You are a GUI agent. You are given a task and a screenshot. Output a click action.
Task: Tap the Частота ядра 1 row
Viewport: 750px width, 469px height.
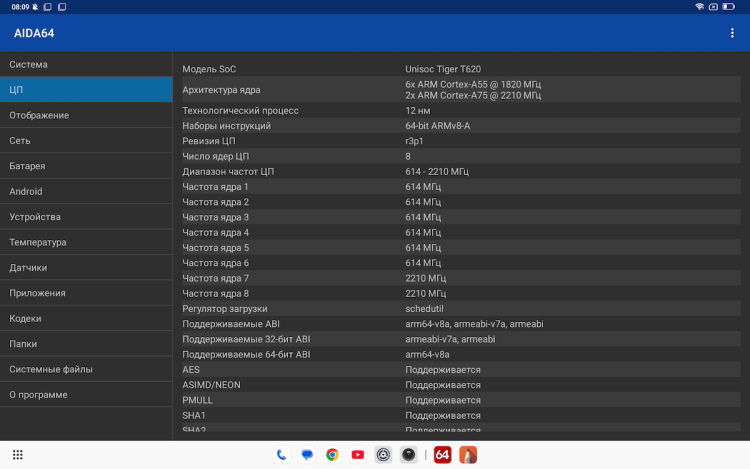[x=461, y=187]
